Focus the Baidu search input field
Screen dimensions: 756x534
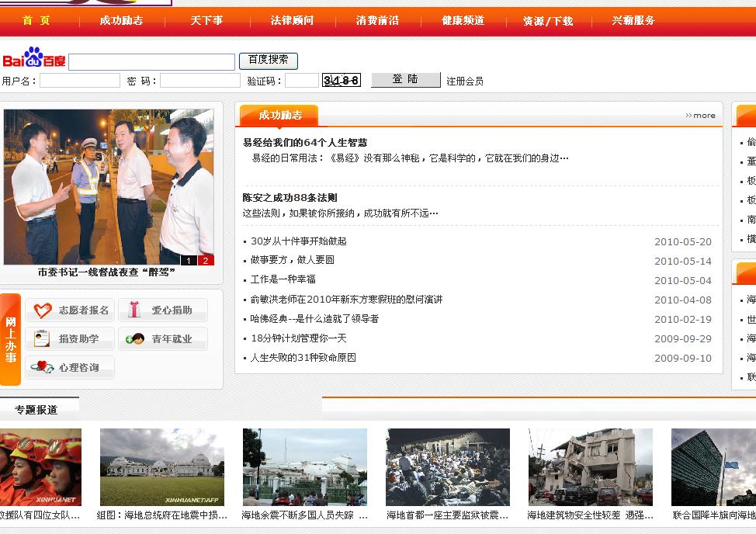click(152, 62)
